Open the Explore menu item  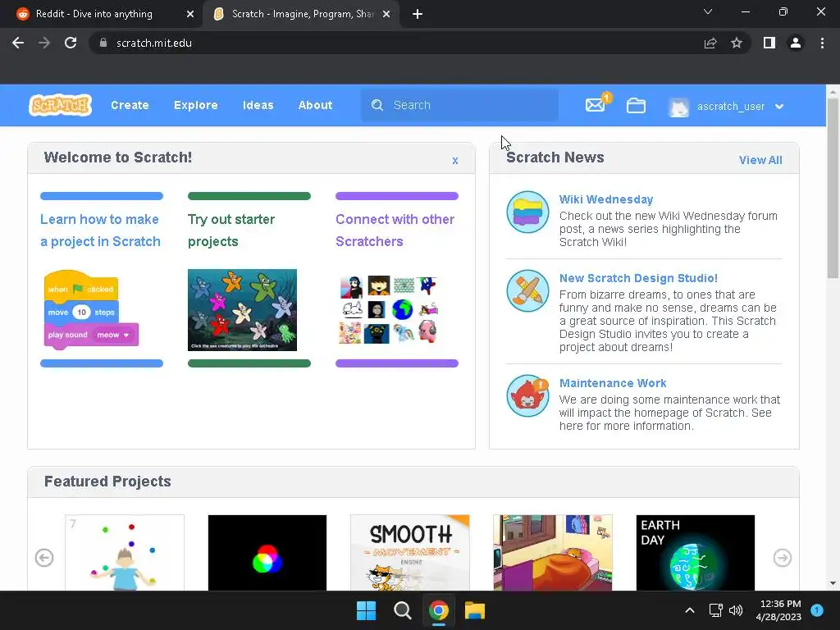click(195, 105)
